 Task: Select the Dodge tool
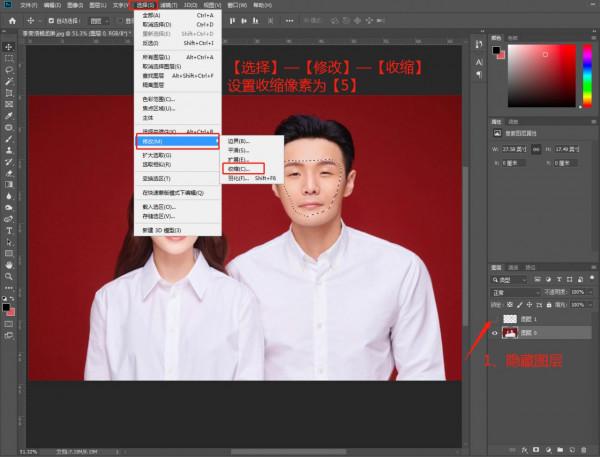[x=8, y=208]
